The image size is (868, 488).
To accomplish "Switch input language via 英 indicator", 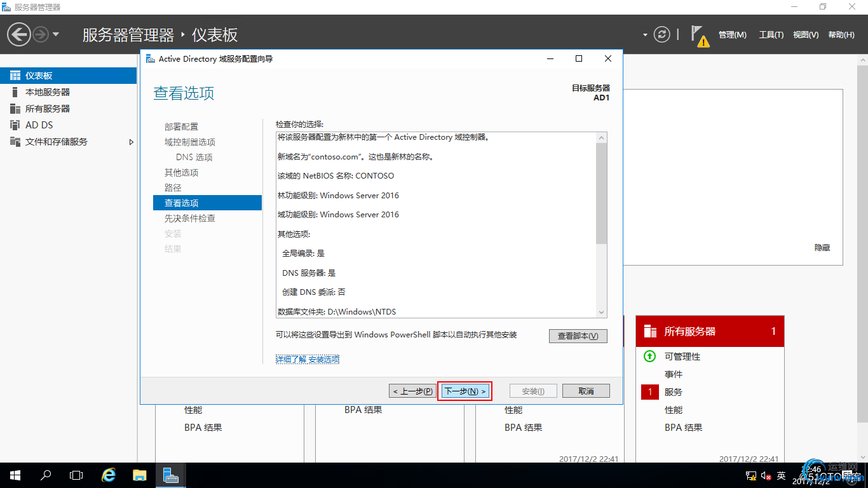I will 782,476.
